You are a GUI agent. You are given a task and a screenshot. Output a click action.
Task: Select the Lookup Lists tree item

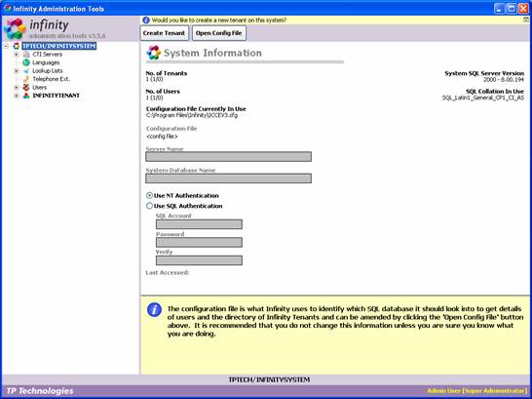click(x=48, y=70)
